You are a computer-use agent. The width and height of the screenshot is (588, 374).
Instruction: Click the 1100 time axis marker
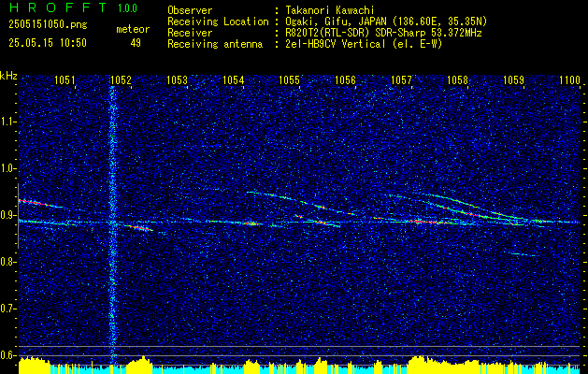[569, 79]
